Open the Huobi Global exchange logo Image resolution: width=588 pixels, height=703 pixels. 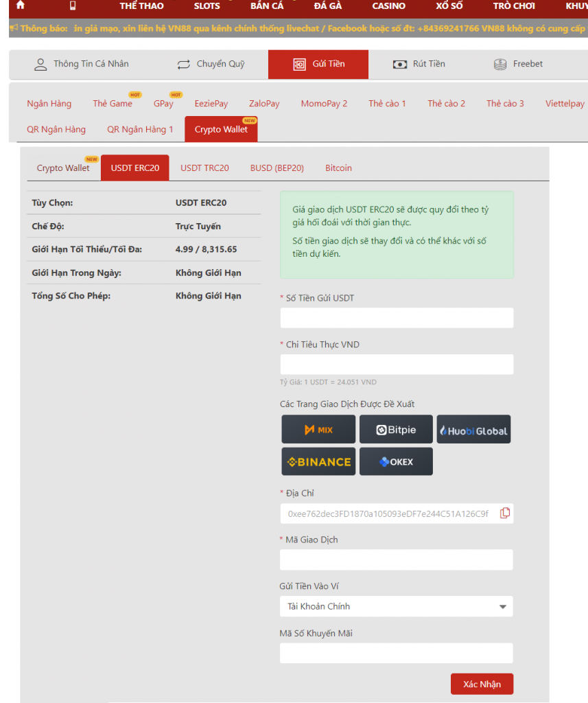pos(473,429)
